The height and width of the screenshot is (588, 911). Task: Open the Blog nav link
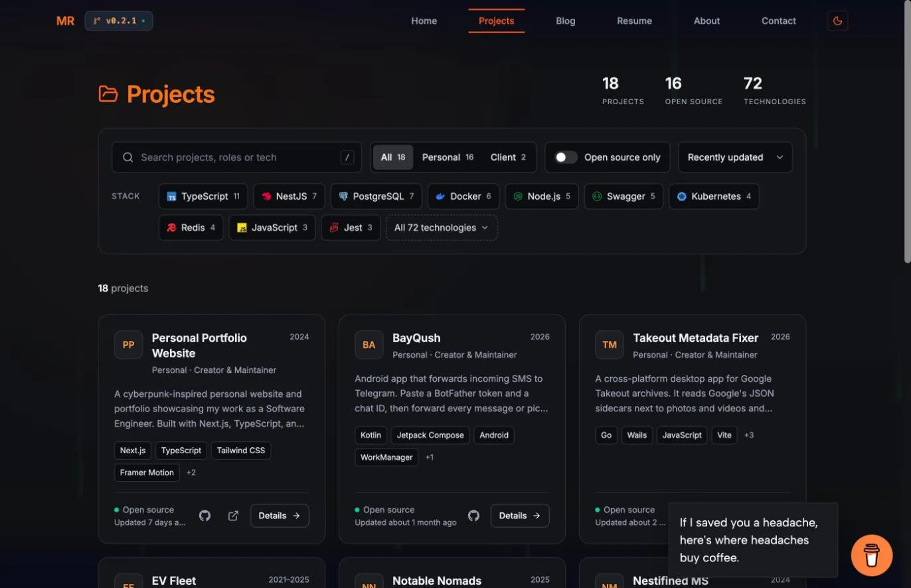pyautogui.click(x=566, y=21)
